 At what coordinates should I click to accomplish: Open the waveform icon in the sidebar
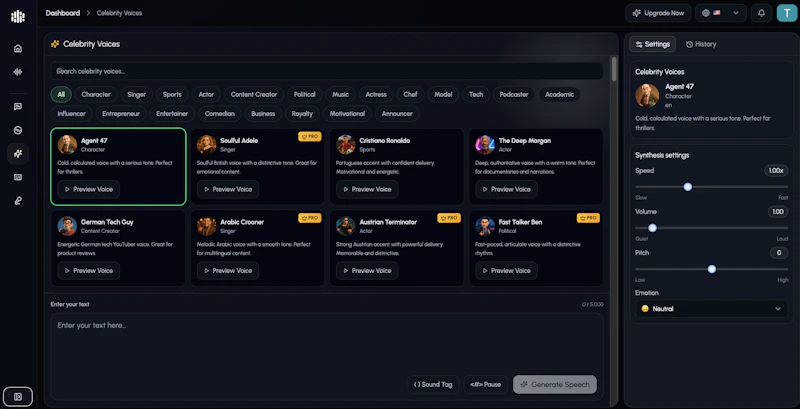[x=18, y=72]
